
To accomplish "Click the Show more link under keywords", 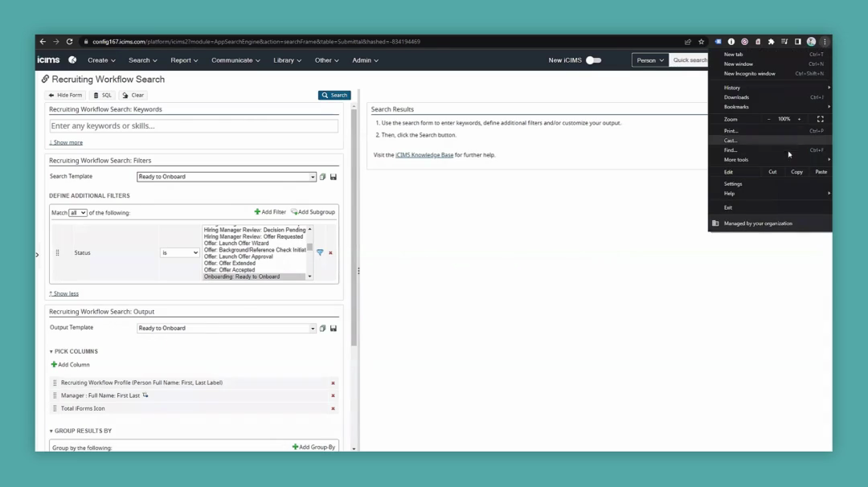I will [x=66, y=143].
